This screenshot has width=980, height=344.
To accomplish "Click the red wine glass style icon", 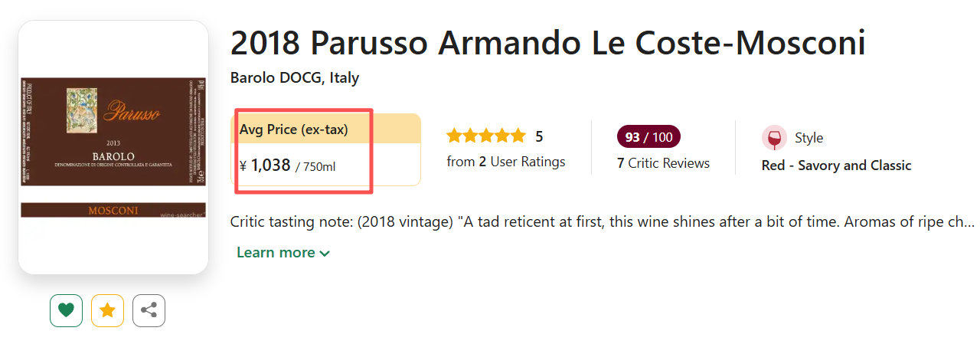I will pos(774,138).
